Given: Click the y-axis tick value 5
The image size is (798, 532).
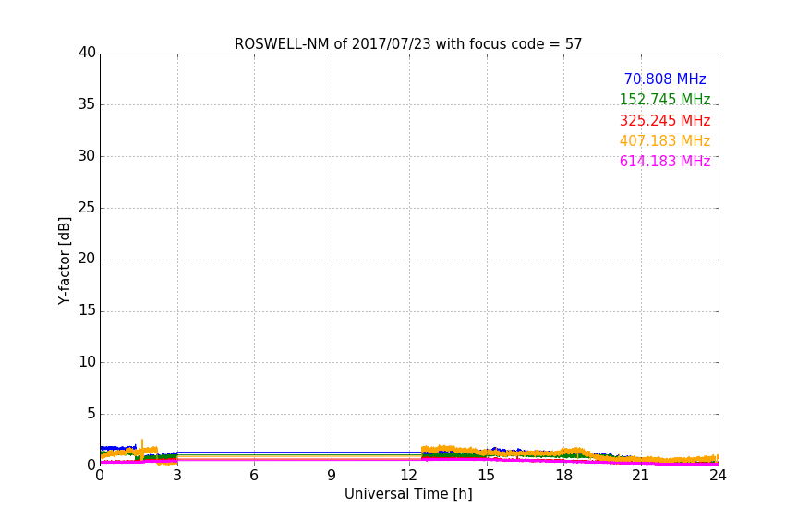Looking at the screenshot, I should point(91,414).
